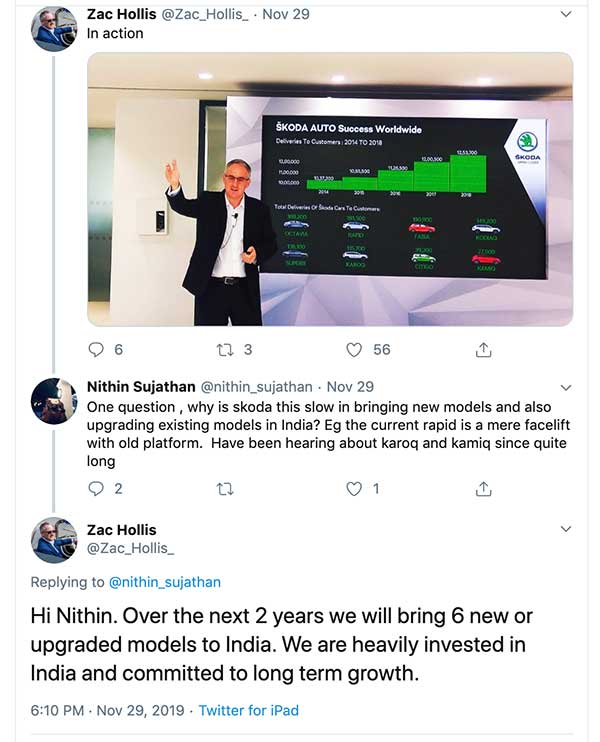
Task: Open the @nithin_sujathan mention link
Action: point(164,582)
